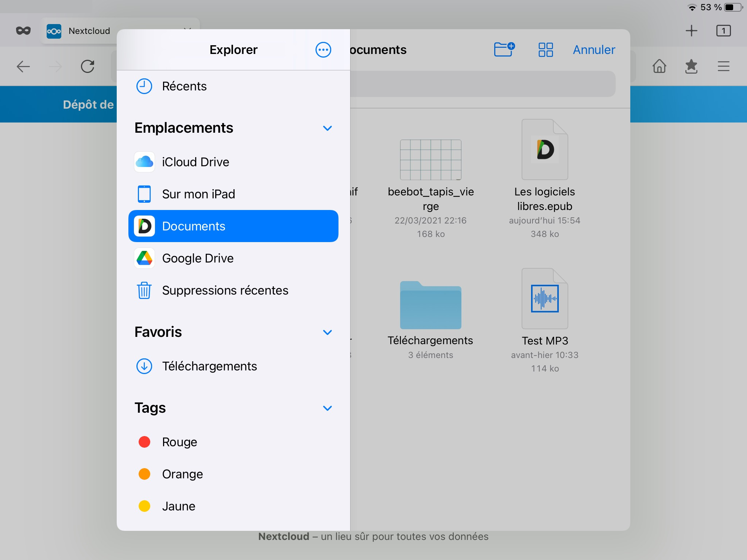Show the open tabs counter
Image resolution: width=747 pixels, height=560 pixels.
click(723, 31)
